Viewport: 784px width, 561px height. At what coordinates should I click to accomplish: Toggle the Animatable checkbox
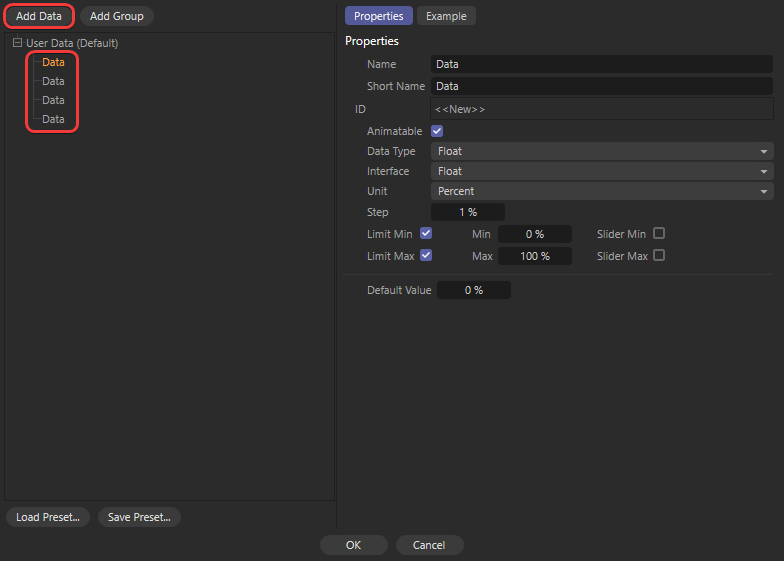pyautogui.click(x=437, y=131)
